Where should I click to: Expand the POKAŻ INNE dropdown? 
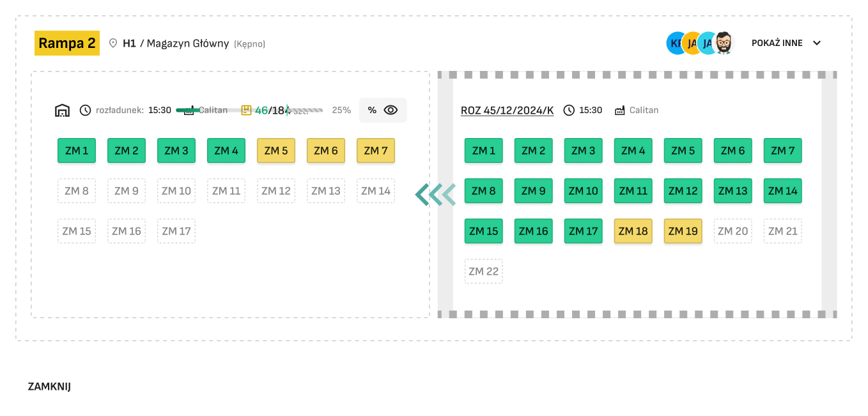(x=786, y=43)
